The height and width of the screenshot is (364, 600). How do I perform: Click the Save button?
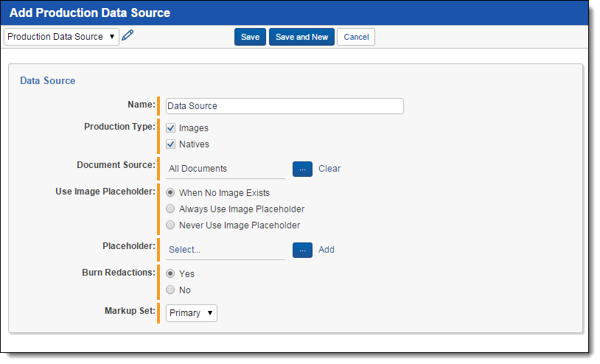click(250, 37)
